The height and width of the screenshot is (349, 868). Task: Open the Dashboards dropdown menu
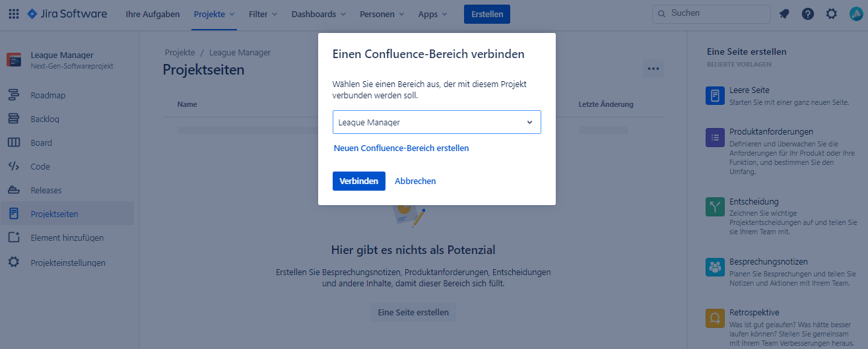[318, 14]
